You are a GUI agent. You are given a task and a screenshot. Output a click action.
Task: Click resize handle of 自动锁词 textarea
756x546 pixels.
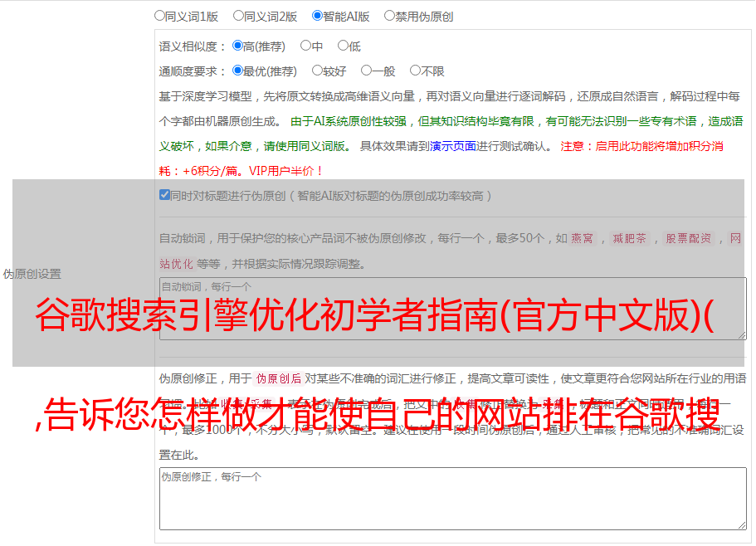(x=742, y=335)
